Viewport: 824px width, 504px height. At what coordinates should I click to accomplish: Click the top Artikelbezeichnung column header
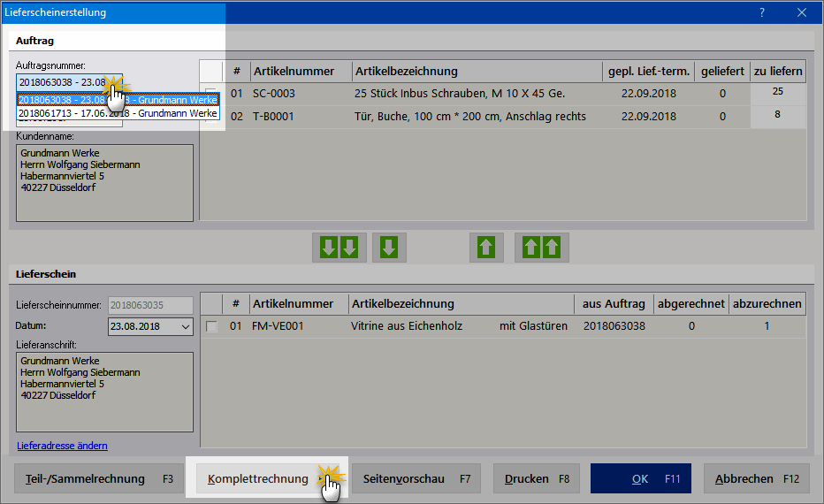click(x=406, y=72)
